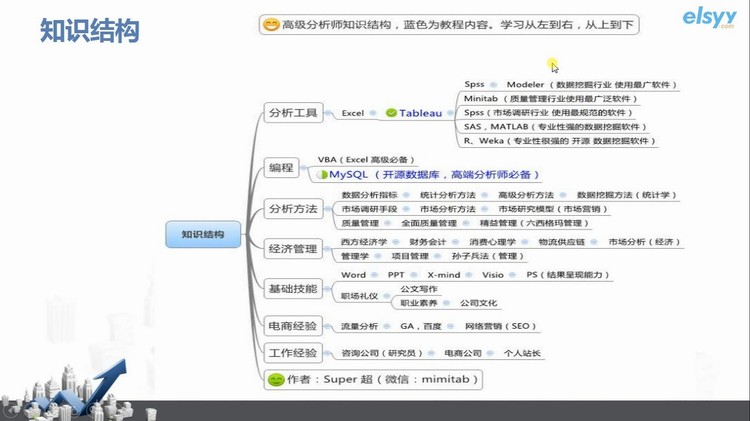Click the R、Weka open source topic
The height and width of the screenshot is (421, 750).
click(x=560, y=141)
